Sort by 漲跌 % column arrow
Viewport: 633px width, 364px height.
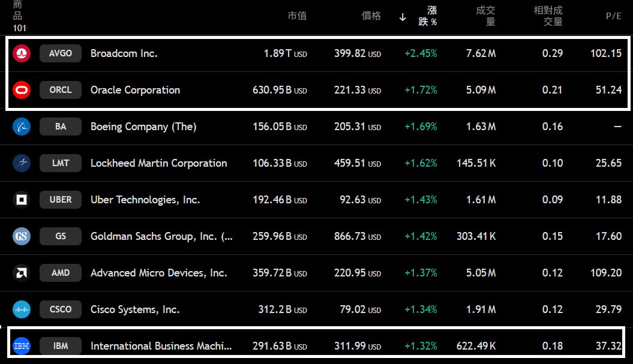[403, 17]
